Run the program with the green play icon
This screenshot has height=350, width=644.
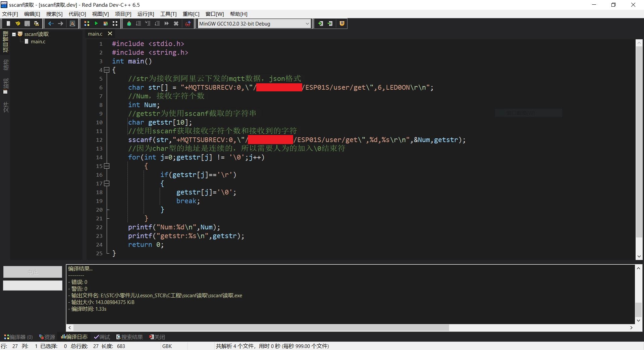click(x=96, y=24)
